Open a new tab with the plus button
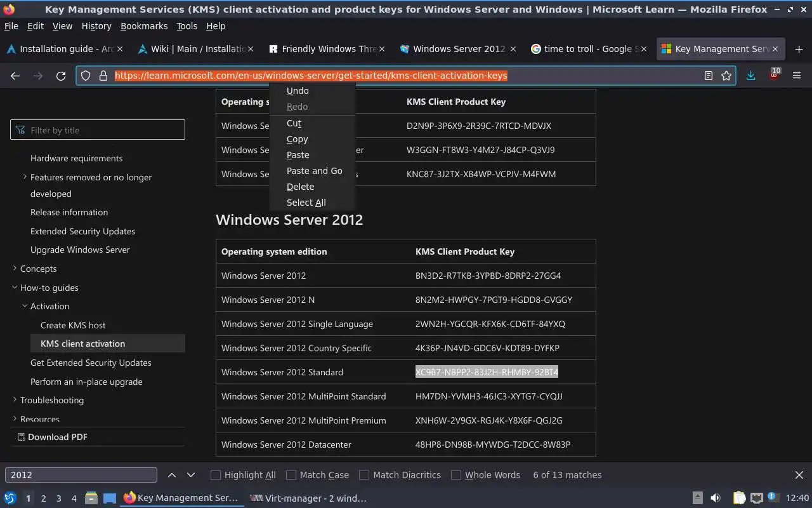This screenshot has width=812, height=508. pos(799,49)
